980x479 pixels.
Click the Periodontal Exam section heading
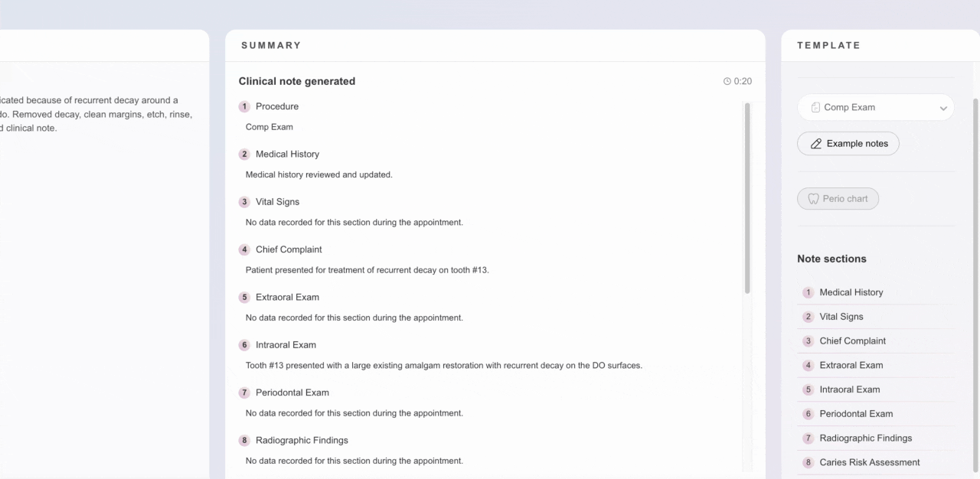coord(292,393)
